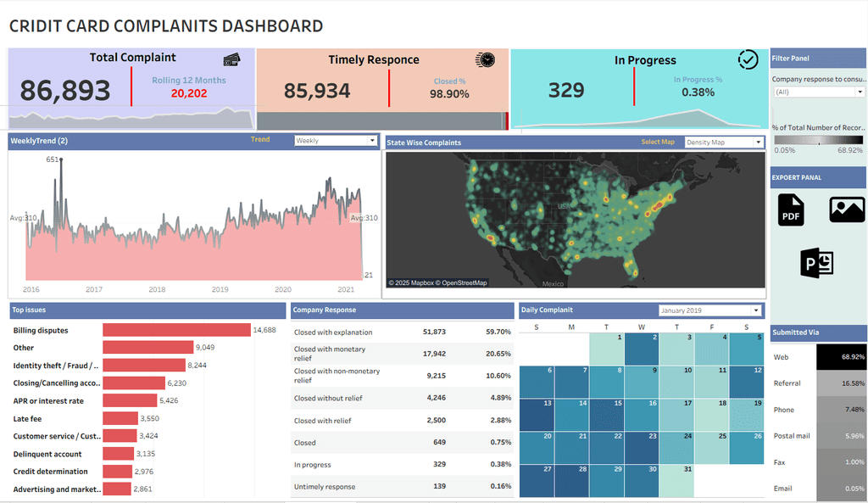Select the Closed without relief row
Image resolution: width=868 pixels, height=503 pixels.
pos(403,398)
